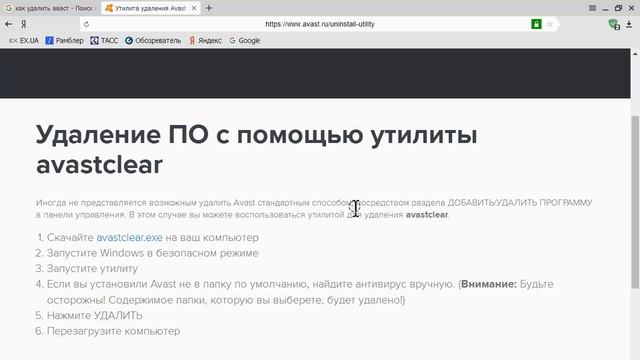Click the bold 'Внимание:' warning text

(x=489, y=284)
